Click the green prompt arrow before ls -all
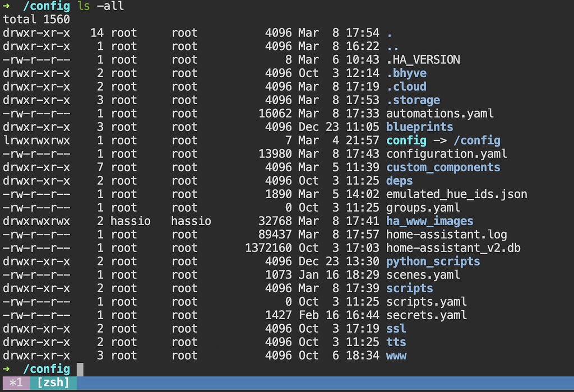The image size is (574, 392). 6,6
